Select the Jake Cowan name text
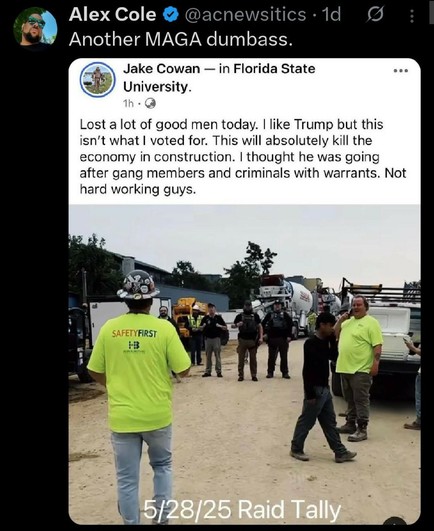Viewport: 434px width, 531px height. click(161, 69)
